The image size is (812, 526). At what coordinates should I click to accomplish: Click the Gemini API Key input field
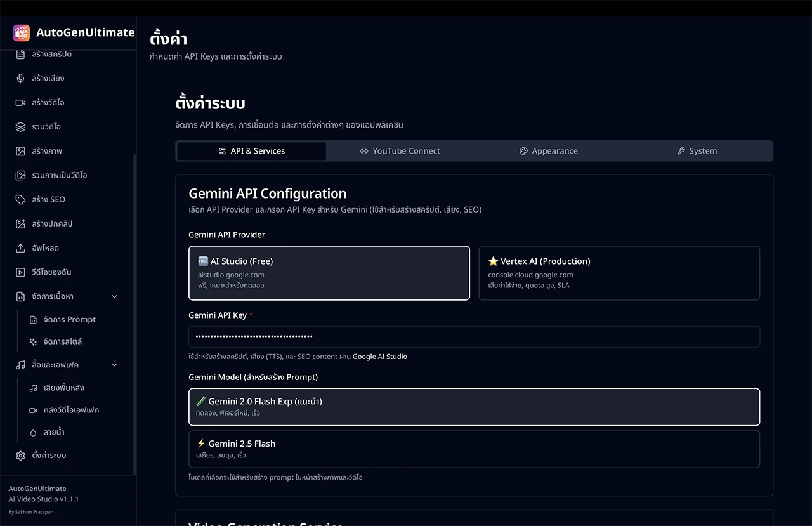pos(474,337)
